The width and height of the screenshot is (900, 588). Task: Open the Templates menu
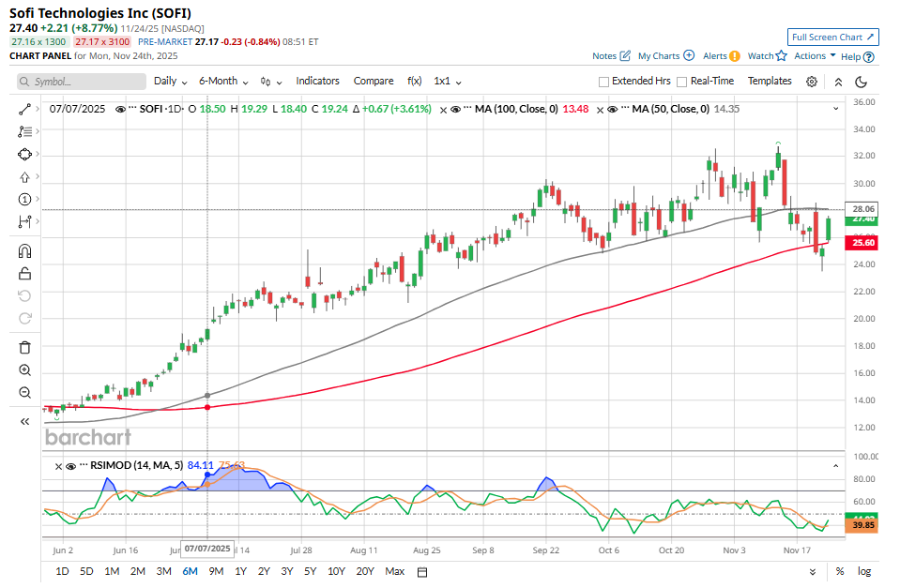coord(770,81)
